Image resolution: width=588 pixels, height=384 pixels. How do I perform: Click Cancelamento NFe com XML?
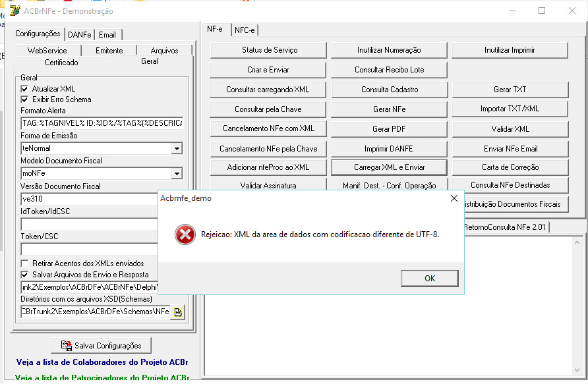268,128
